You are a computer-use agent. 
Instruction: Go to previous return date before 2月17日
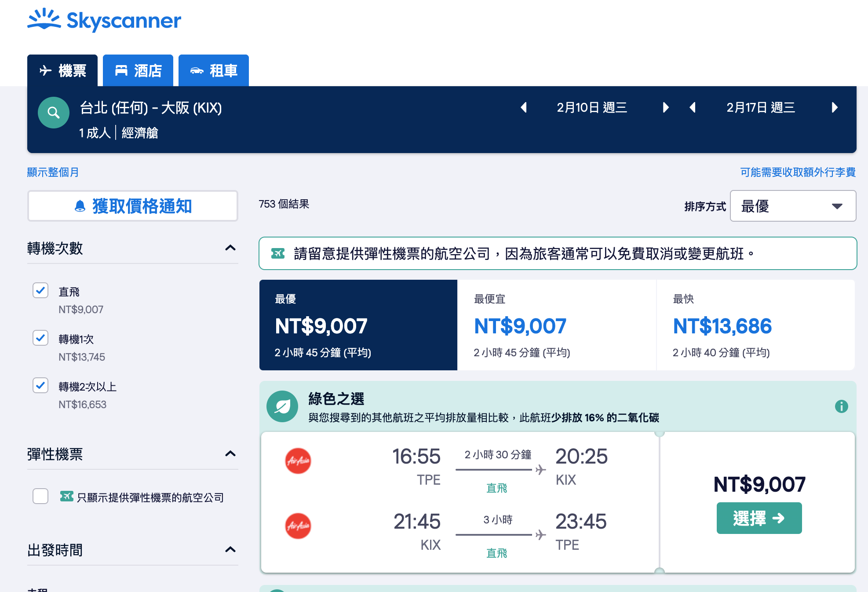point(693,107)
